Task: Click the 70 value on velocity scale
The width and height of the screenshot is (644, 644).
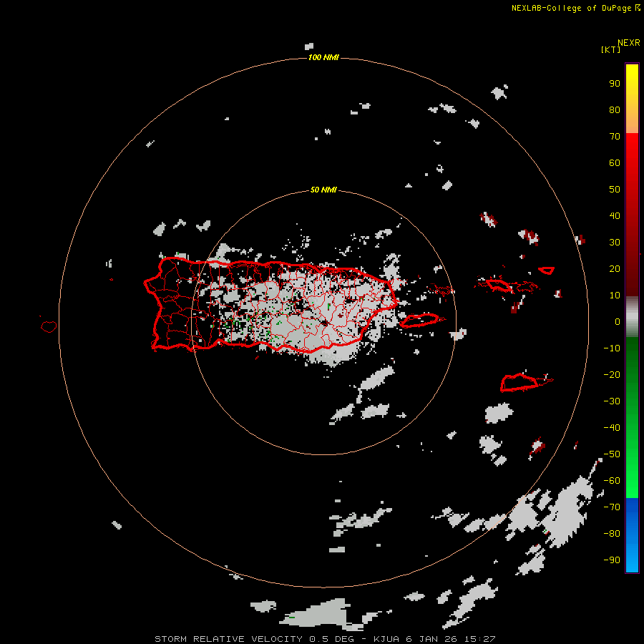Action: click(615, 137)
